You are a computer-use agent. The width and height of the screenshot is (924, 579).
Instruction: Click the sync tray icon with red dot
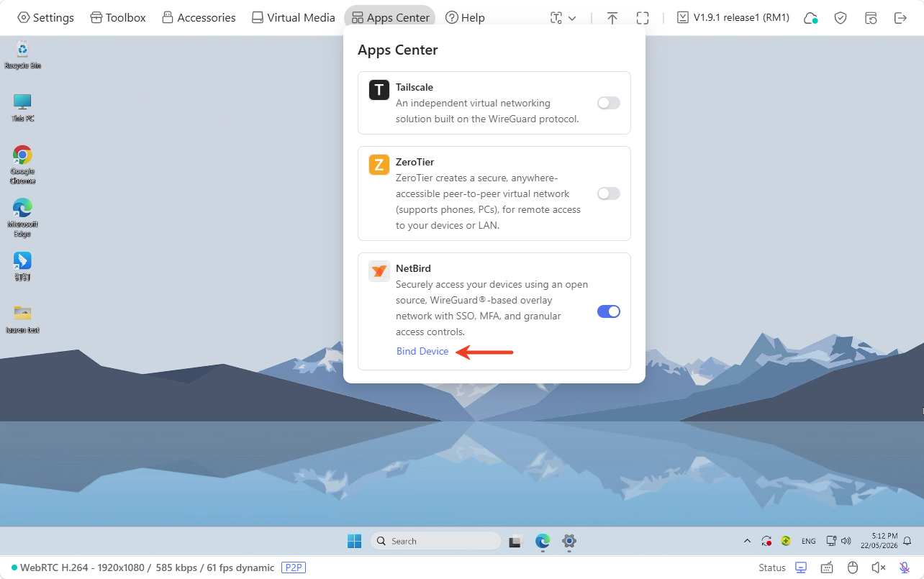pos(767,541)
